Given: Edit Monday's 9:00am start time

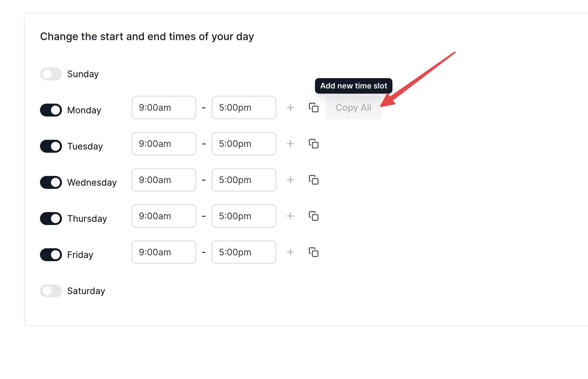Looking at the screenshot, I should coord(164,108).
